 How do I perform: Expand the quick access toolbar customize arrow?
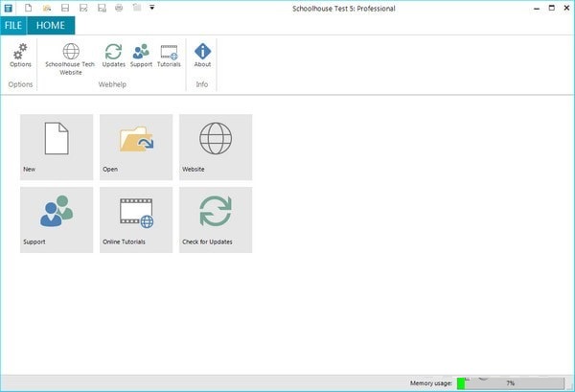click(151, 8)
